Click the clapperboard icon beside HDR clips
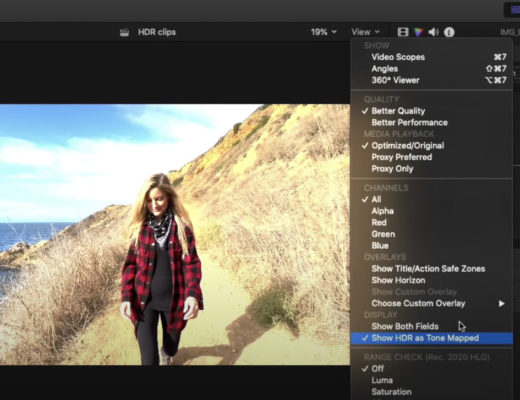The height and width of the screenshot is (400, 520). [124, 32]
